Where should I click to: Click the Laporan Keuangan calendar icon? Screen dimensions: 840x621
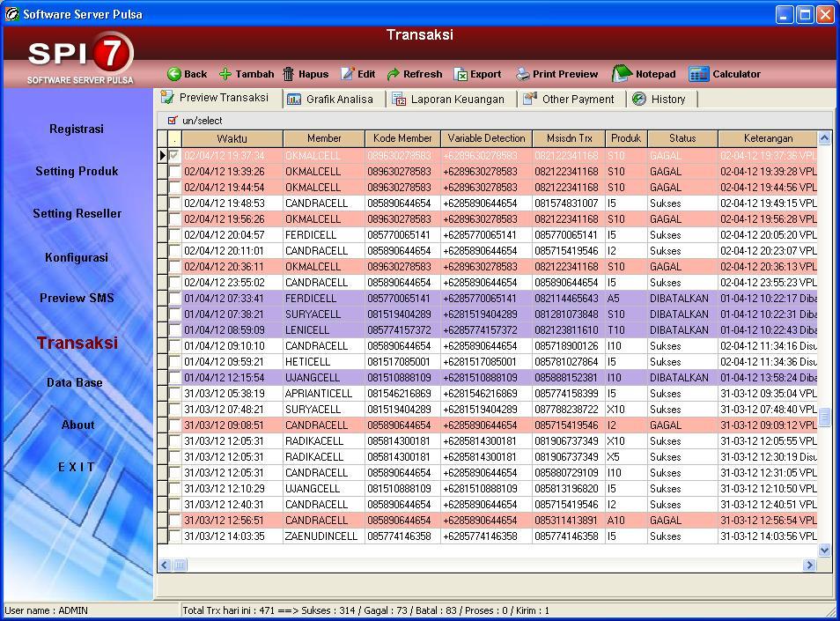coord(399,100)
